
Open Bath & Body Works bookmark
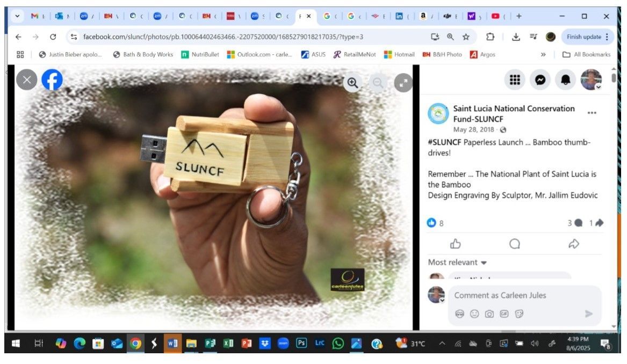143,54
